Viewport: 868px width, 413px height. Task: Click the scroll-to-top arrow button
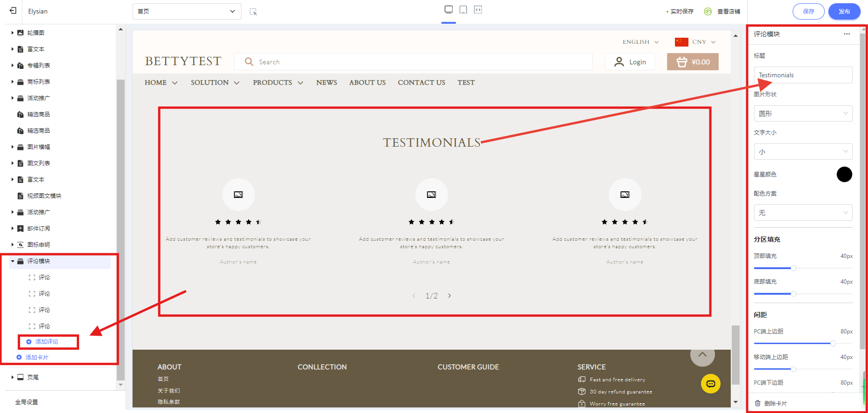click(x=702, y=355)
